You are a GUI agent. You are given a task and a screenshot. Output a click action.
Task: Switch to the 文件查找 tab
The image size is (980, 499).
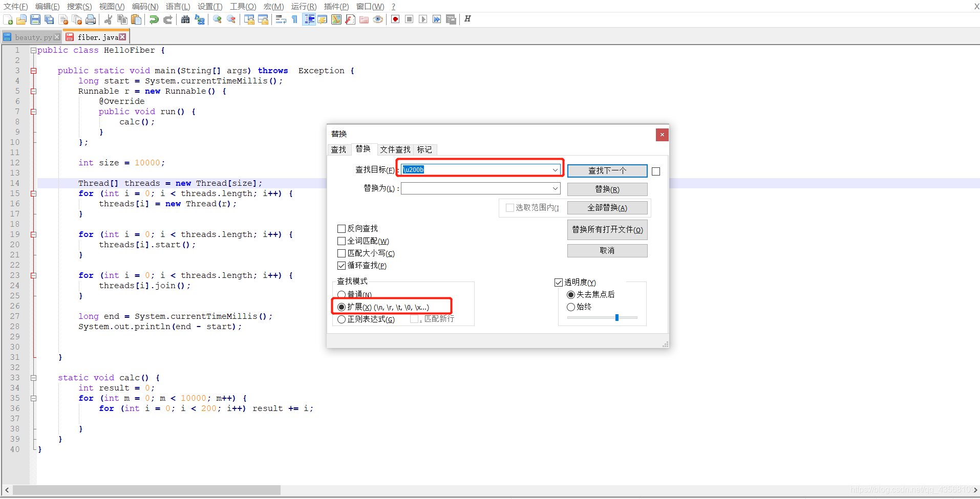[x=395, y=149]
